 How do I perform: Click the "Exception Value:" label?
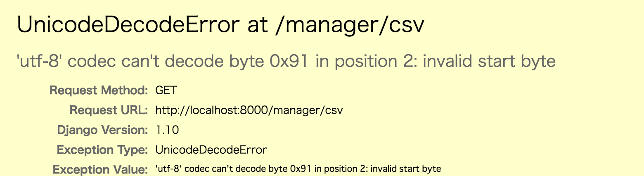point(100,169)
